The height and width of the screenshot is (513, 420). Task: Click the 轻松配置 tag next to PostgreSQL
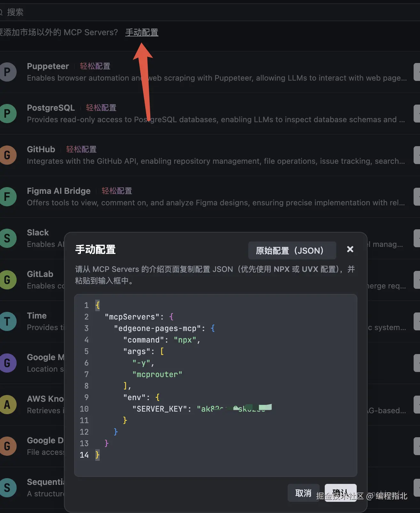(x=101, y=108)
